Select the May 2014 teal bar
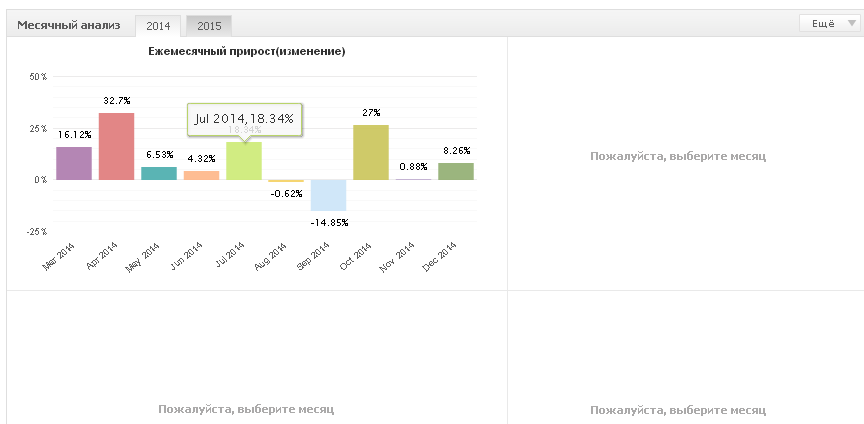The width and height of the screenshot is (864, 424). pos(159,173)
